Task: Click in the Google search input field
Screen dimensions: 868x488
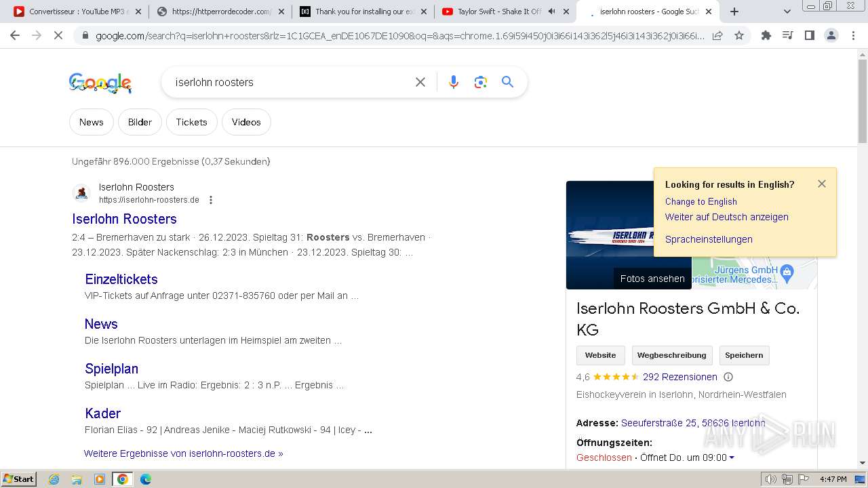Action: (x=292, y=82)
